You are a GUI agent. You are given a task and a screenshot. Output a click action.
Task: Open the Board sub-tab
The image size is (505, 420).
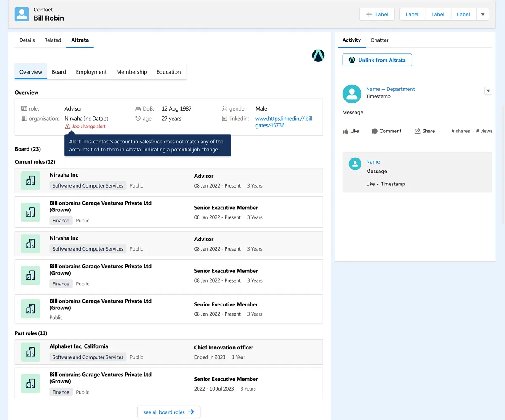[x=59, y=72]
